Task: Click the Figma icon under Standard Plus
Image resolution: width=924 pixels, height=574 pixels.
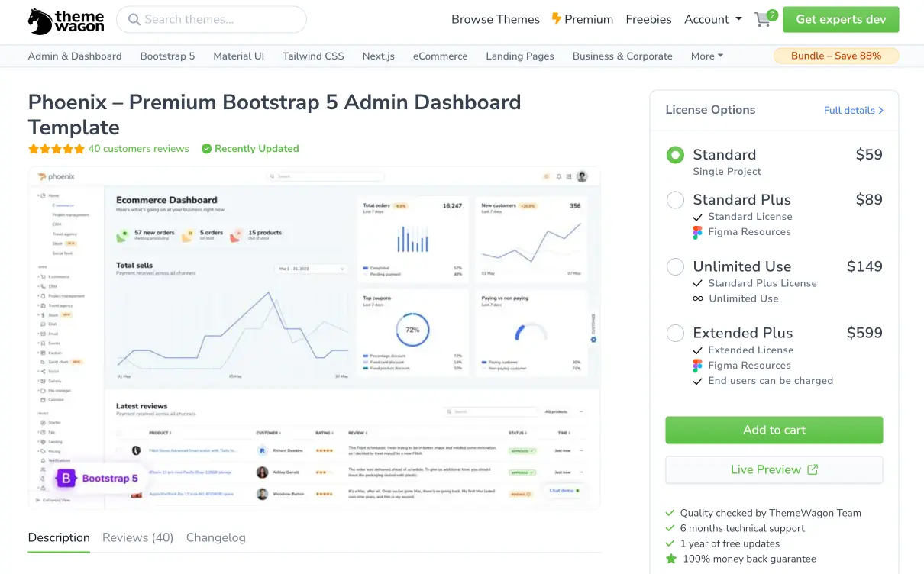Action: [697, 233]
